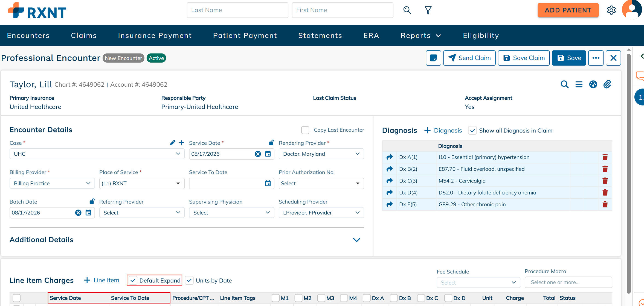Image resolution: width=644 pixels, height=306 pixels.
Task: Close the Professional Encounter form
Action: coord(613,58)
